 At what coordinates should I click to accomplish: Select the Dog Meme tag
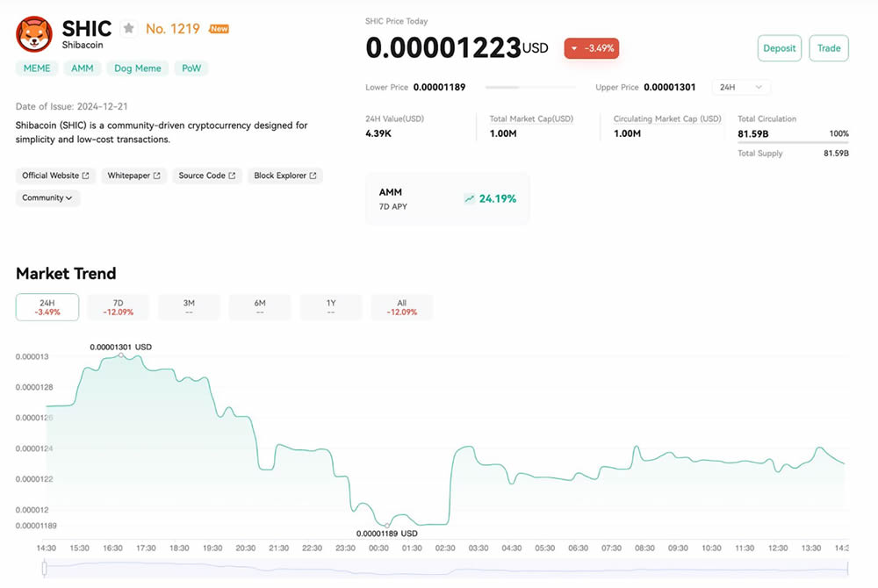point(138,68)
